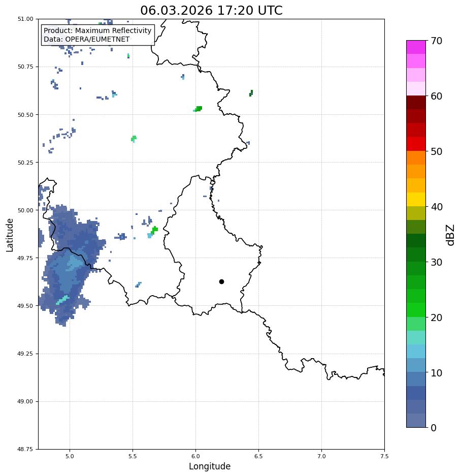Select the light blue swatch between 10 and 20
The width and height of the screenshot is (461, 476).
(416, 352)
